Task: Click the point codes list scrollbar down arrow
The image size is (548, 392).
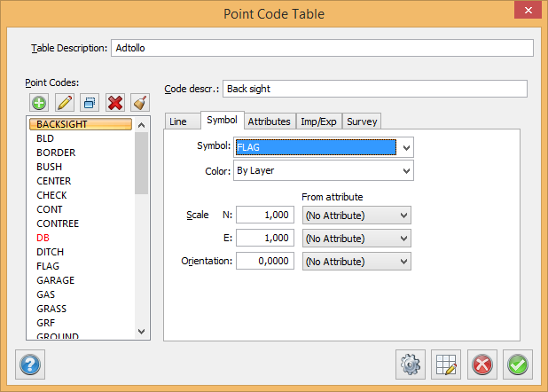Action: click(x=141, y=331)
